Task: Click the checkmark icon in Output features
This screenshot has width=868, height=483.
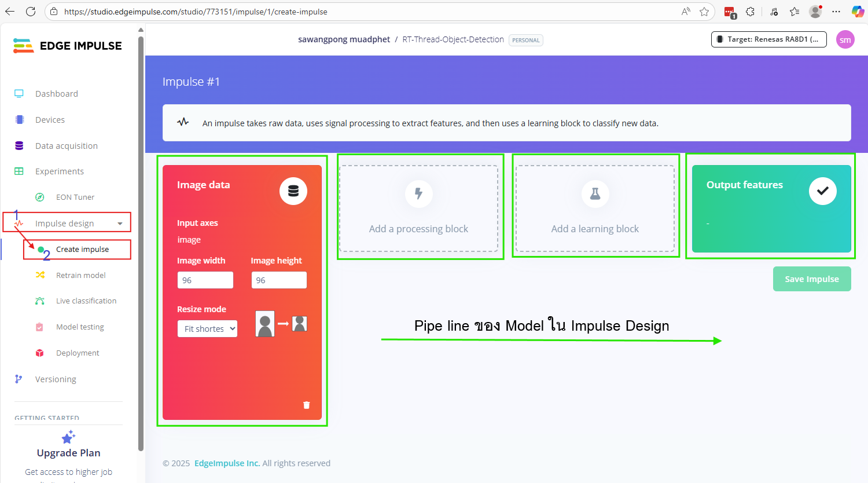Action: point(822,191)
